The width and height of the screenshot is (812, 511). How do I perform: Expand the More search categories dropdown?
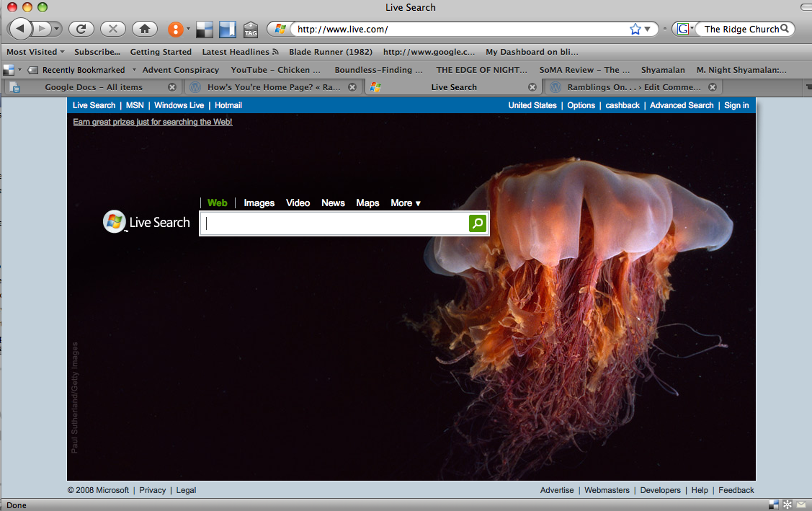point(406,203)
